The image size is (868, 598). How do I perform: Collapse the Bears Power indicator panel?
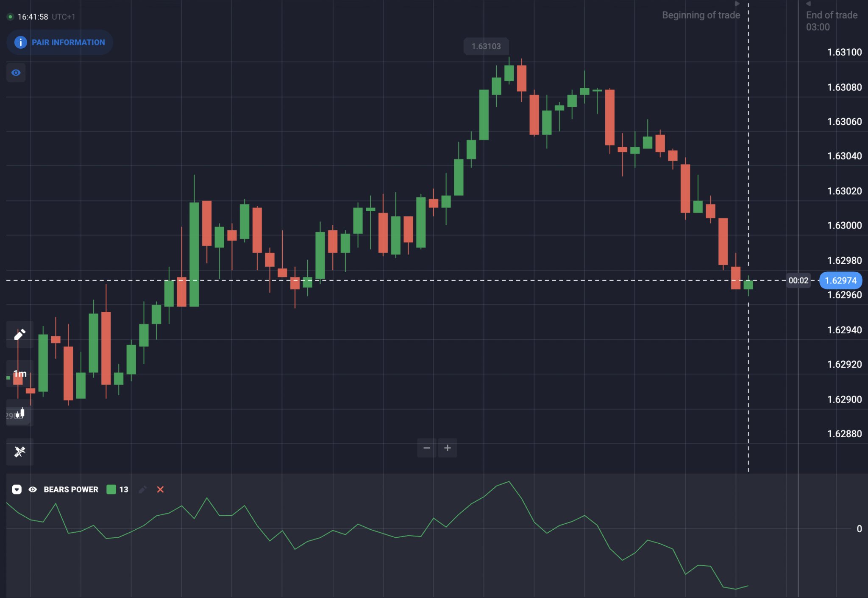[x=17, y=489]
